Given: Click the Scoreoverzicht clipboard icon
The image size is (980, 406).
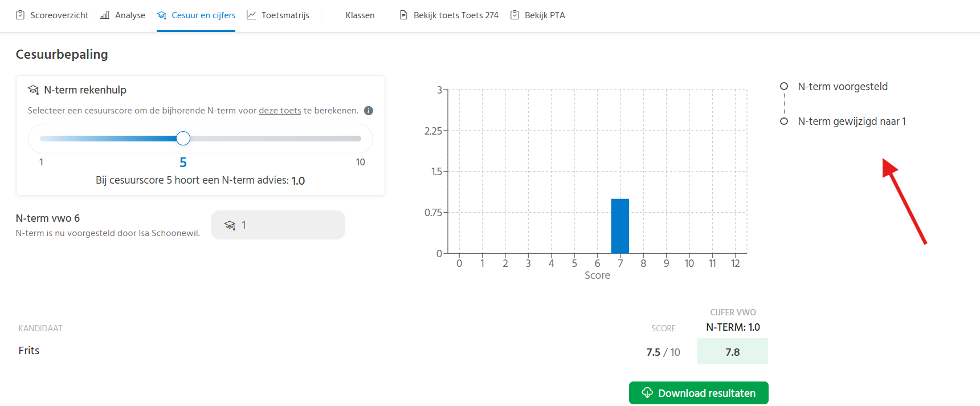Looking at the screenshot, I should [x=21, y=15].
